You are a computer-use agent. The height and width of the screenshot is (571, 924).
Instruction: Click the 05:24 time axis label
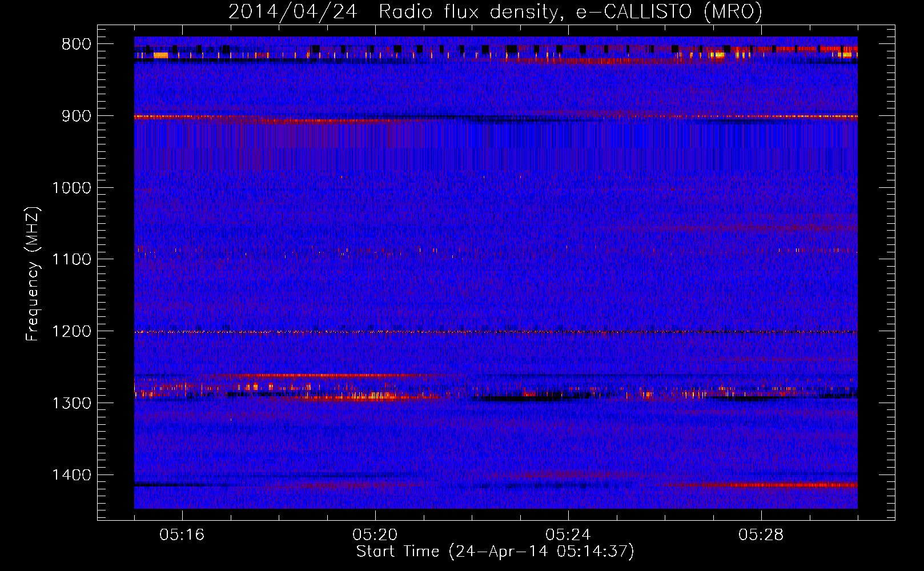coord(568,535)
